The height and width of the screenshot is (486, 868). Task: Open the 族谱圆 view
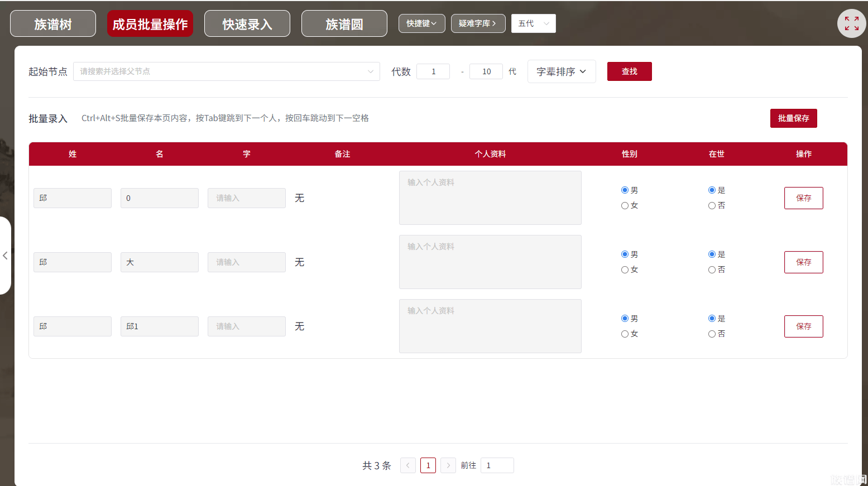tap(344, 23)
